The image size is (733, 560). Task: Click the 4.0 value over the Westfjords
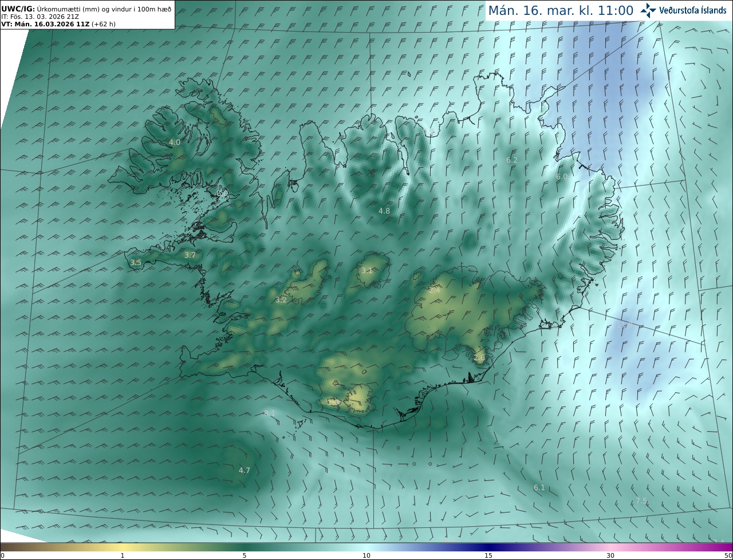tap(175, 142)
